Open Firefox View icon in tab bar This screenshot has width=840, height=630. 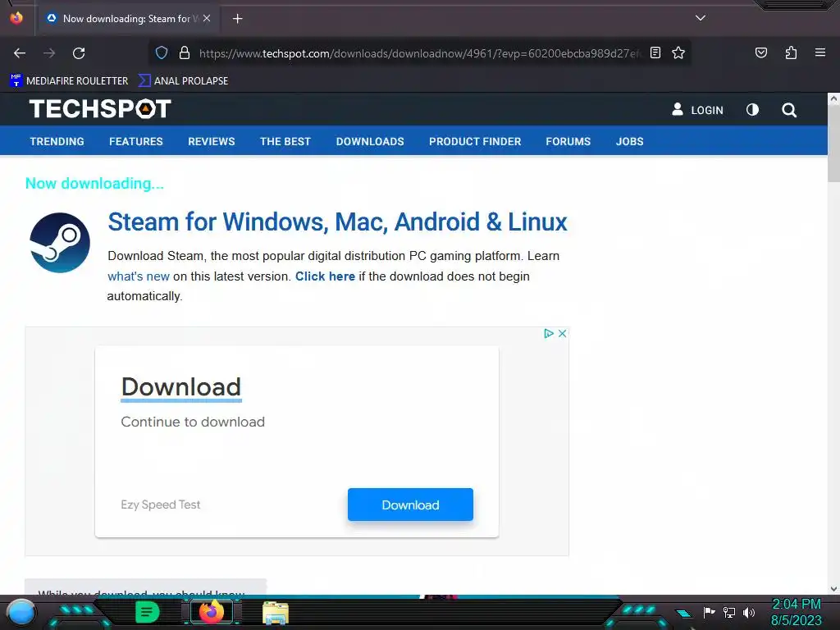pos(16,18)
